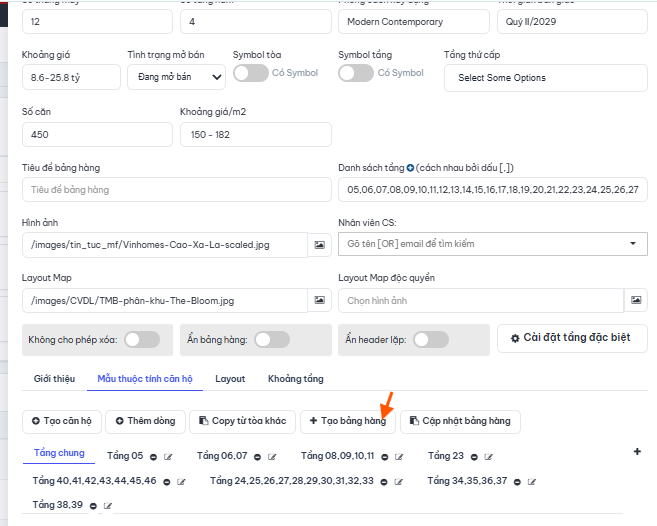Toggle Symbol tầng switch

[x=356, y=73]
